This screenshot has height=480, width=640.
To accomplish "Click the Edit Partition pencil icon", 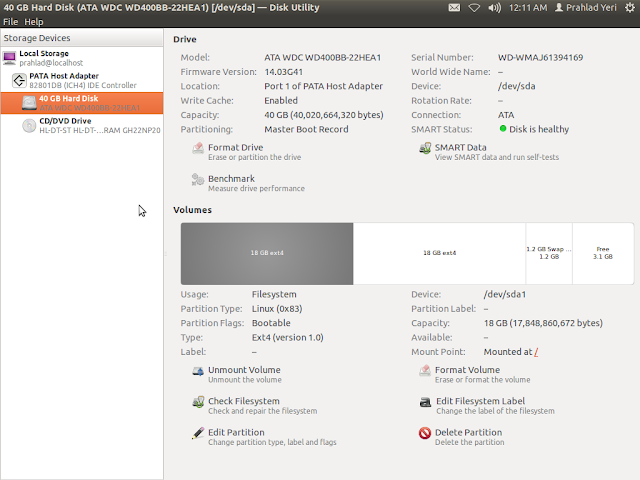I will tap(197, 436).
